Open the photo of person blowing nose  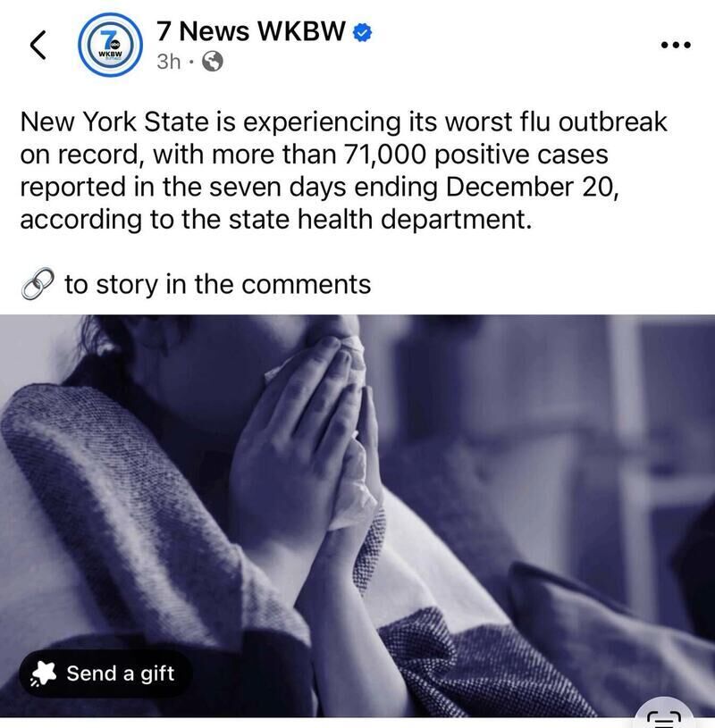pyautogui.click(x=357, y=515)
